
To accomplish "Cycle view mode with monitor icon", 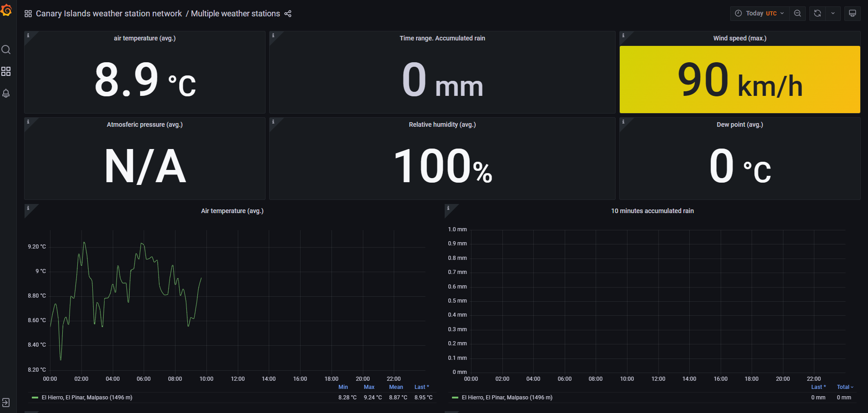I will 853,13.
